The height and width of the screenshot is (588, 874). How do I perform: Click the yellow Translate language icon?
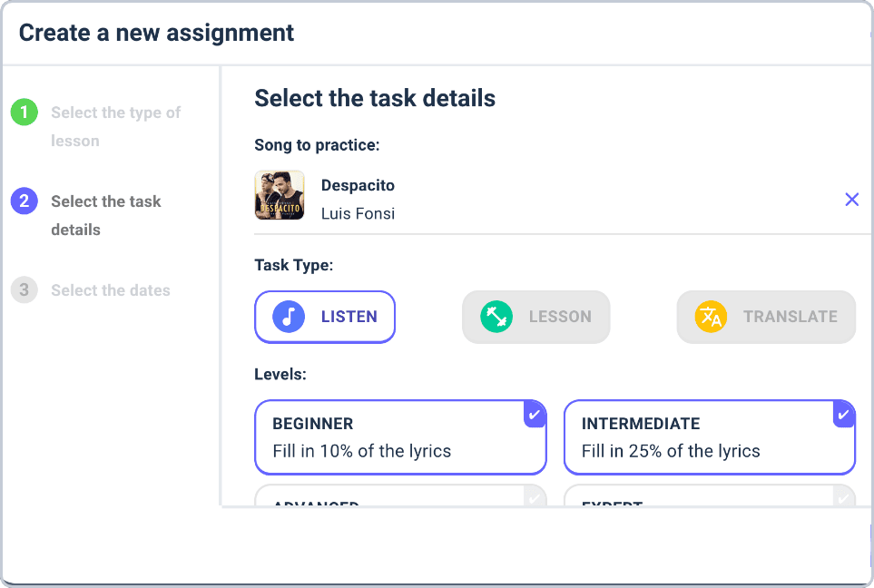click(711, 317)
